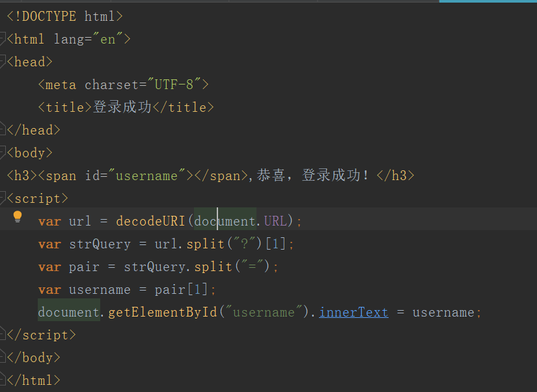Collapse the closing head tag fold marker

(3, 129)
